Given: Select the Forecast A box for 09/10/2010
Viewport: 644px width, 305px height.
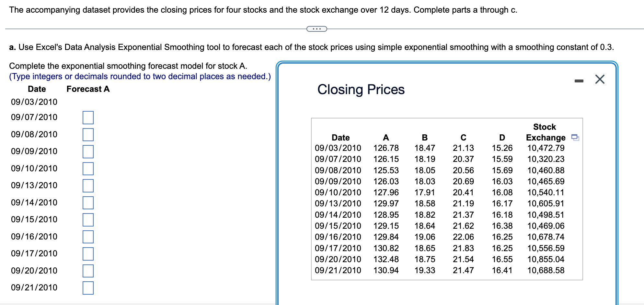Looking at the screenshot, I should 87,169.
